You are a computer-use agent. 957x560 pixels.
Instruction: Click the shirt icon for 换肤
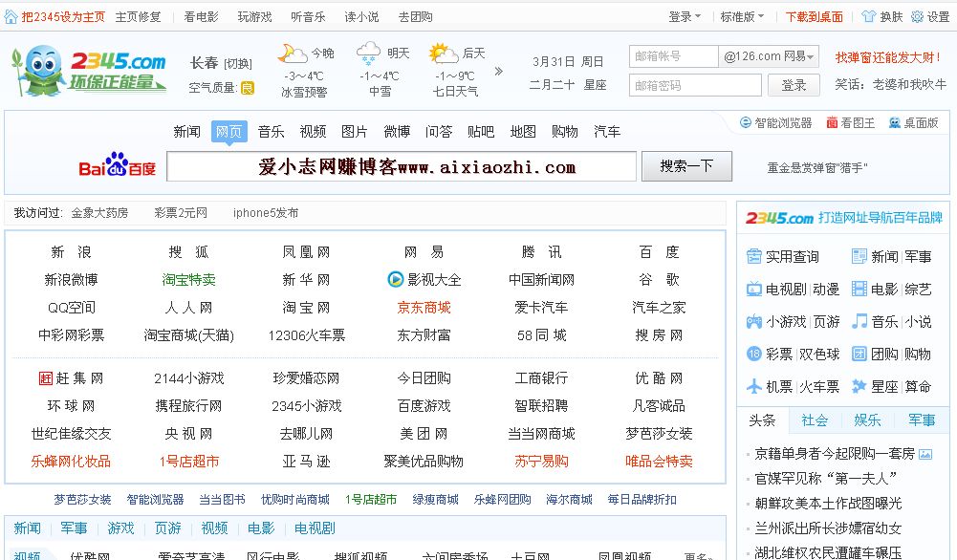pyautogui.click(x=868, y=16)
